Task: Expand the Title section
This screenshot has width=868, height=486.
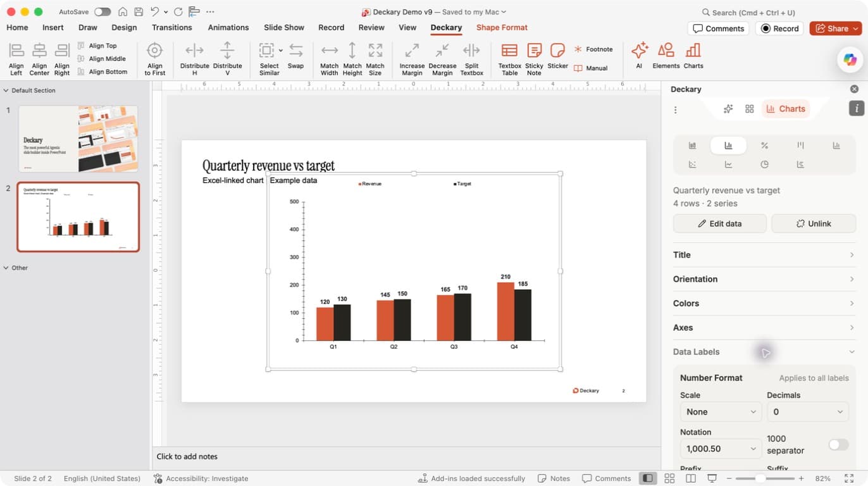Action: coord(764,255)
